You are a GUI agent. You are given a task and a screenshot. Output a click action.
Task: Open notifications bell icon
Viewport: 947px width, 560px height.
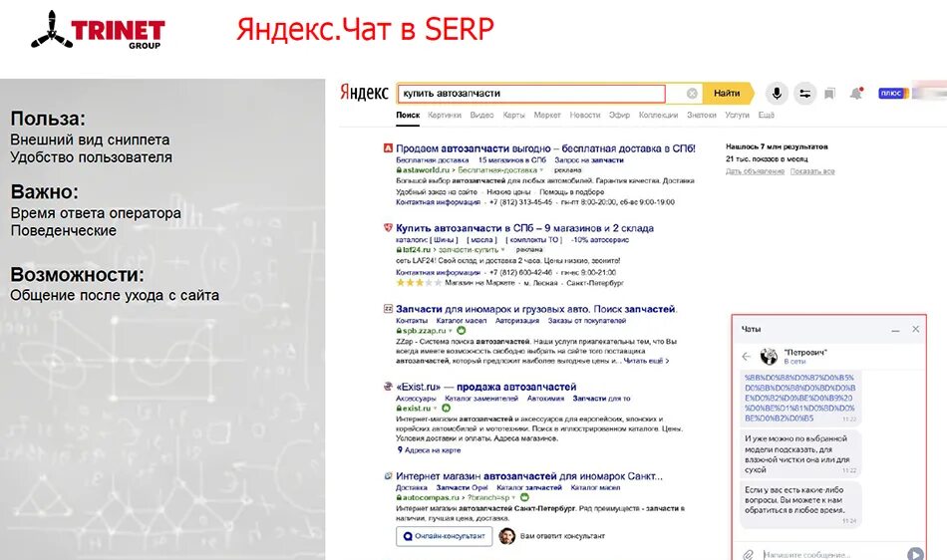[856, 94]
